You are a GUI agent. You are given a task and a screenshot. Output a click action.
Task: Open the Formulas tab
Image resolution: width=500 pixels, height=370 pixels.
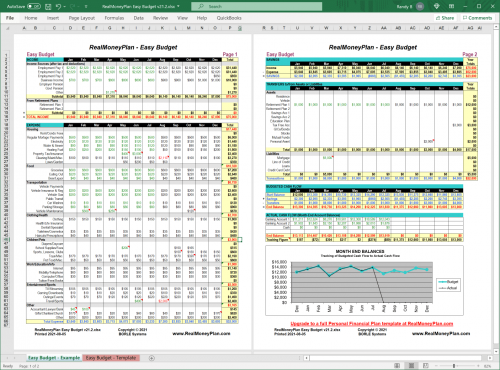coord(114,18)
